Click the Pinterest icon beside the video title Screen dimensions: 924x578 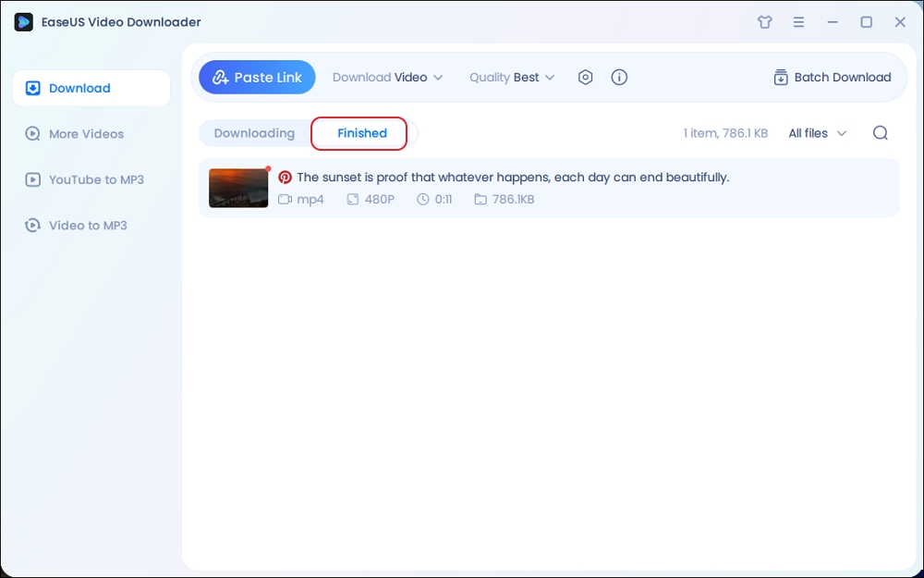pos(286,177)
